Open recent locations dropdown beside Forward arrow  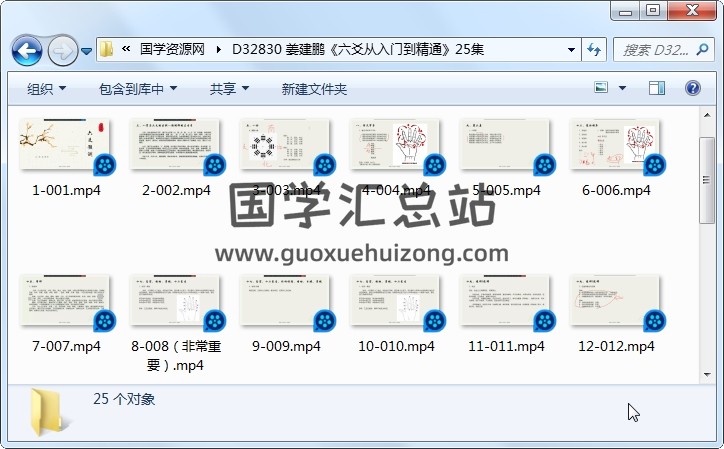[86, 51]
